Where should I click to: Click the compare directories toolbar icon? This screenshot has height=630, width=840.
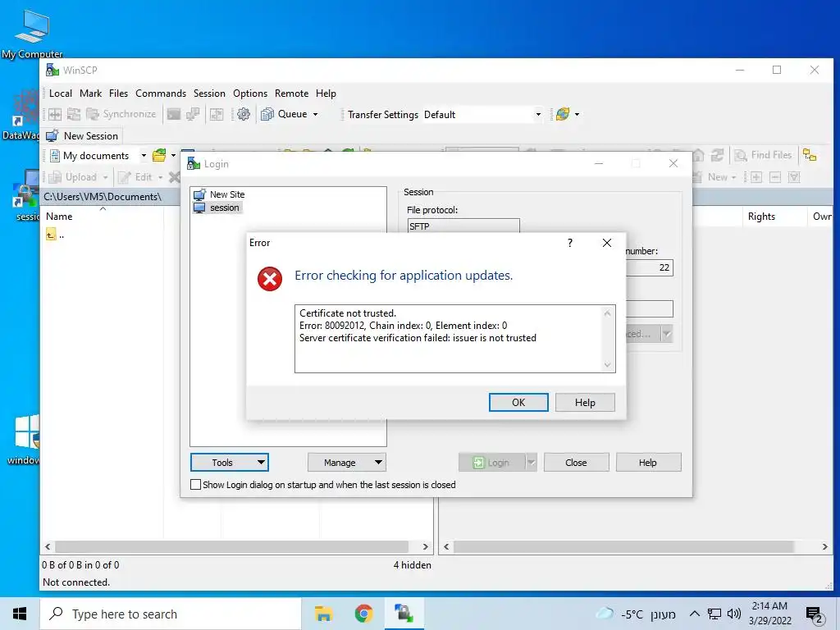55,114
